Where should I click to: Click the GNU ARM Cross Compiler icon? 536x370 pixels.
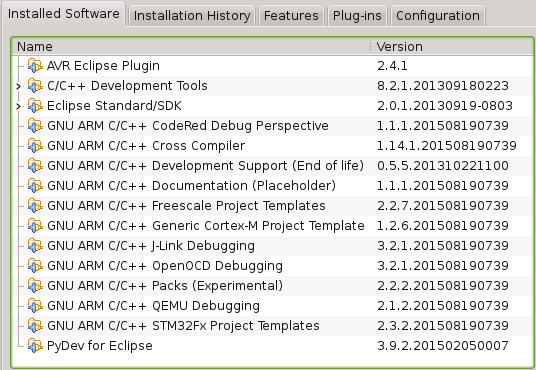35,145
